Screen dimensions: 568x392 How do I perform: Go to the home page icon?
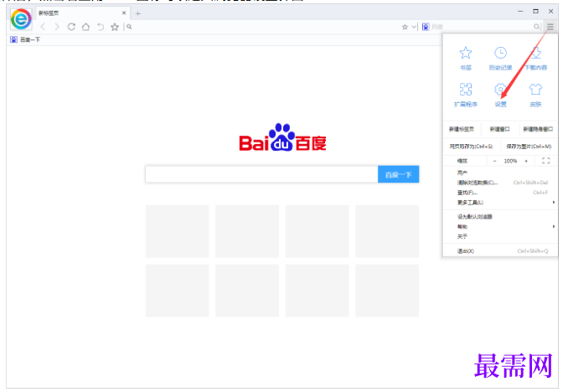(x=85, y=27)
